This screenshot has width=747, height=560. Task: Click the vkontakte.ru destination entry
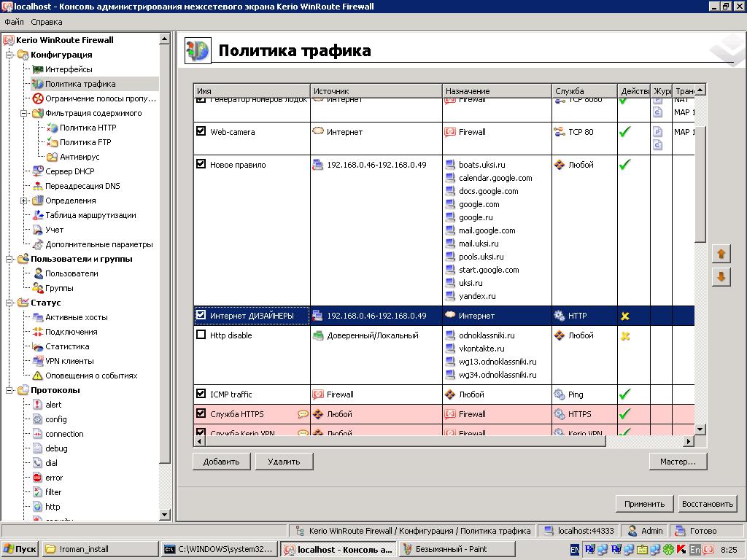481,349
